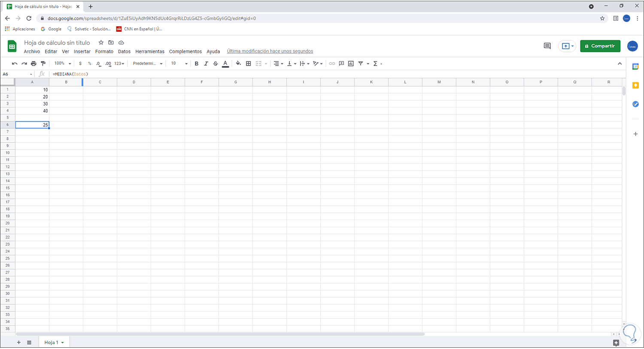Select the borders icon in toolbar
The height and width of the screenshot is (349, 644).
[x=248, y=63]
